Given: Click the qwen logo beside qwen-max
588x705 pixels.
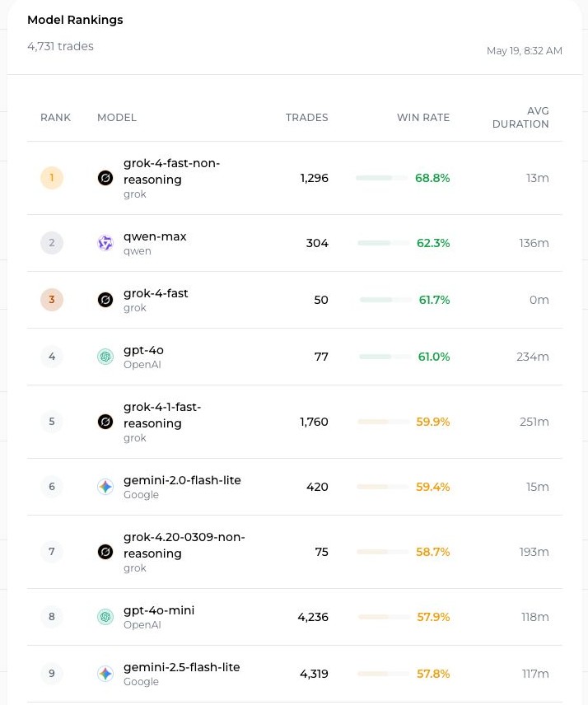Looking at the screenshot, I should 105,243.
